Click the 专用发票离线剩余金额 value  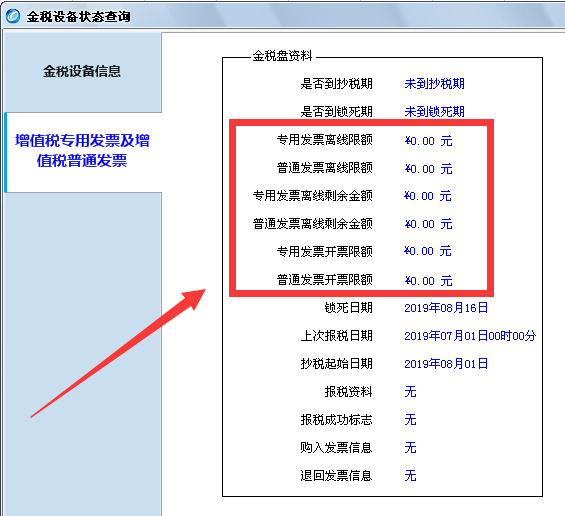point(427,196)
